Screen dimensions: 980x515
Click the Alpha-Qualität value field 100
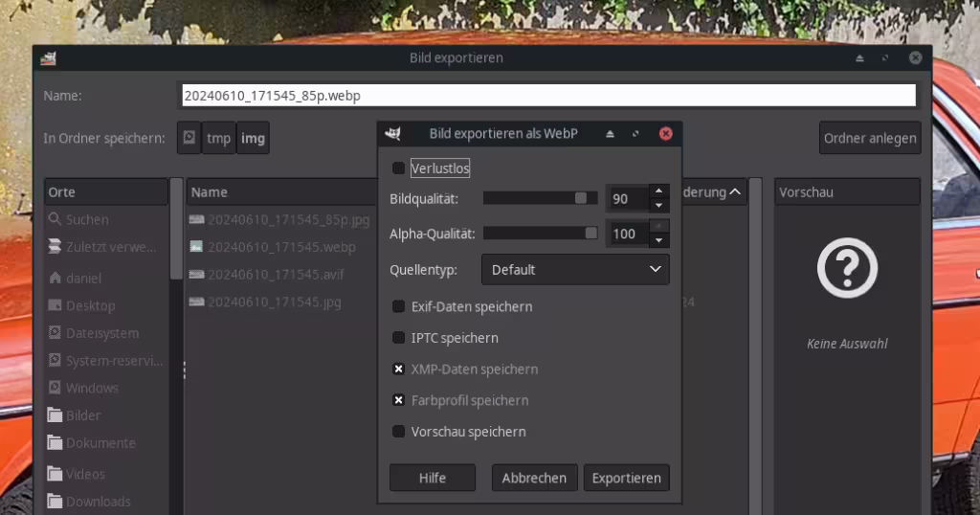tap(628, 234)
